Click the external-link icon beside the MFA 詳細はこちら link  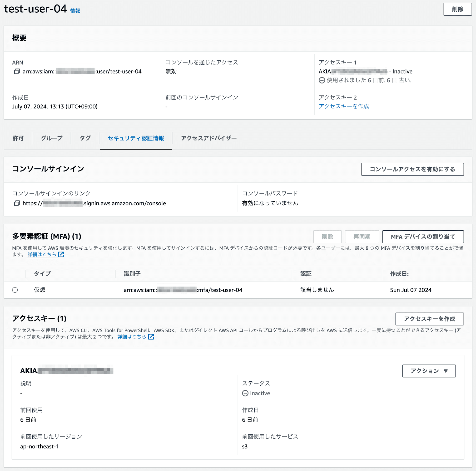(61, 254)
